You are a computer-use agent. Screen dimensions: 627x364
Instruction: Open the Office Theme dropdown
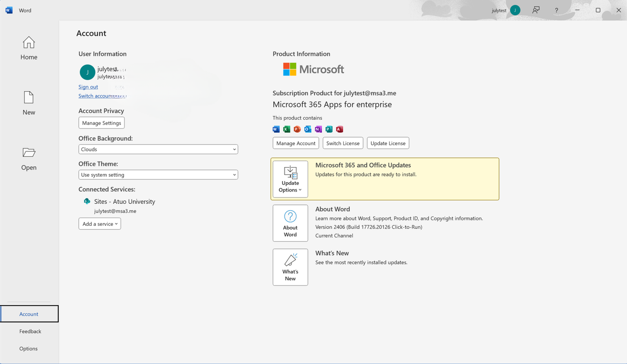pos(158,174)
